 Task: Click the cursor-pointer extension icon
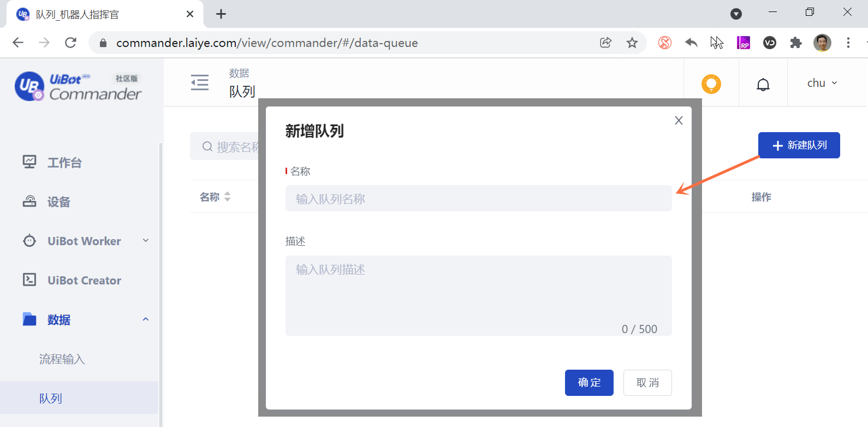point(717,43)
